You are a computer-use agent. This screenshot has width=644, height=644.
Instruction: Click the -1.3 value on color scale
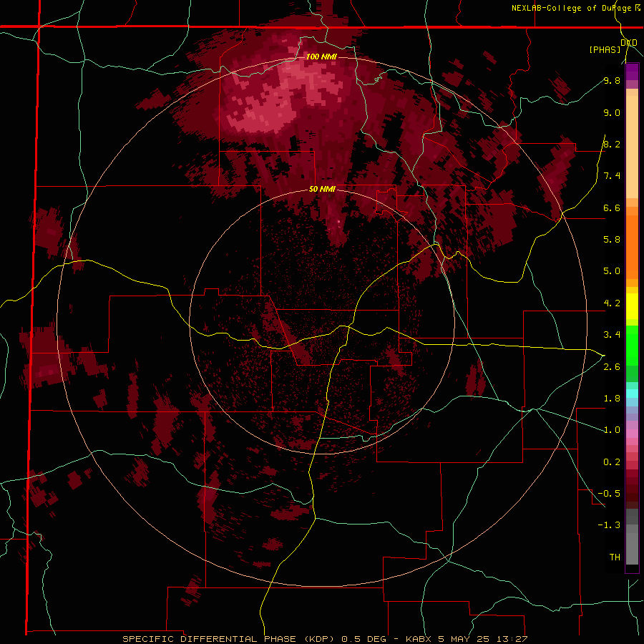(609, 525)
